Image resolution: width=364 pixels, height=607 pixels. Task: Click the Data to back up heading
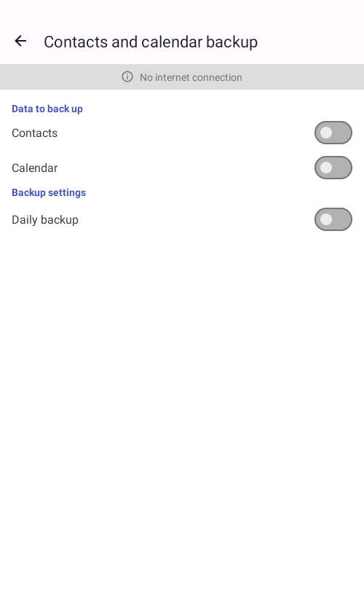coord(47,109)
